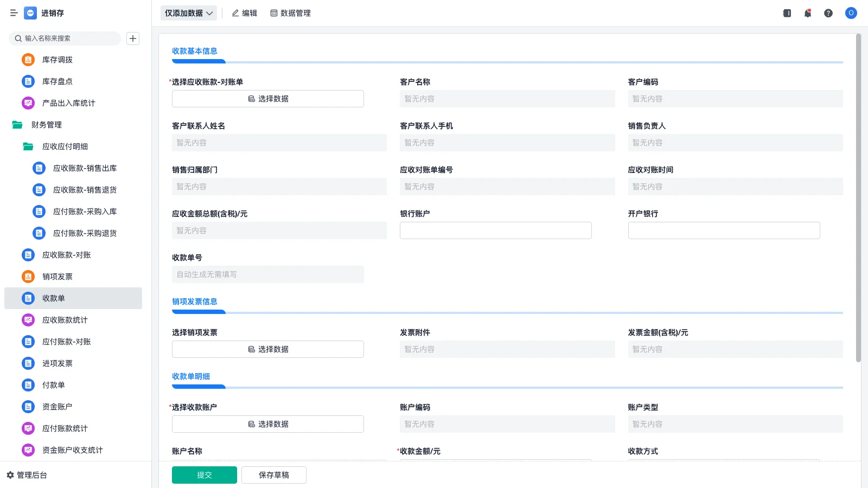Click the 资金账户 form icon
The width and height of the screenshot is (868, 488).
[28, 407]
